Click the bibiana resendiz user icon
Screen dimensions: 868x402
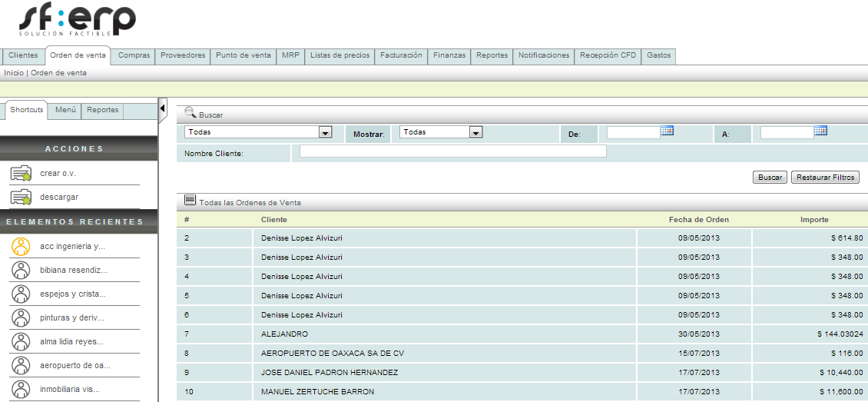tap(21, 270)
